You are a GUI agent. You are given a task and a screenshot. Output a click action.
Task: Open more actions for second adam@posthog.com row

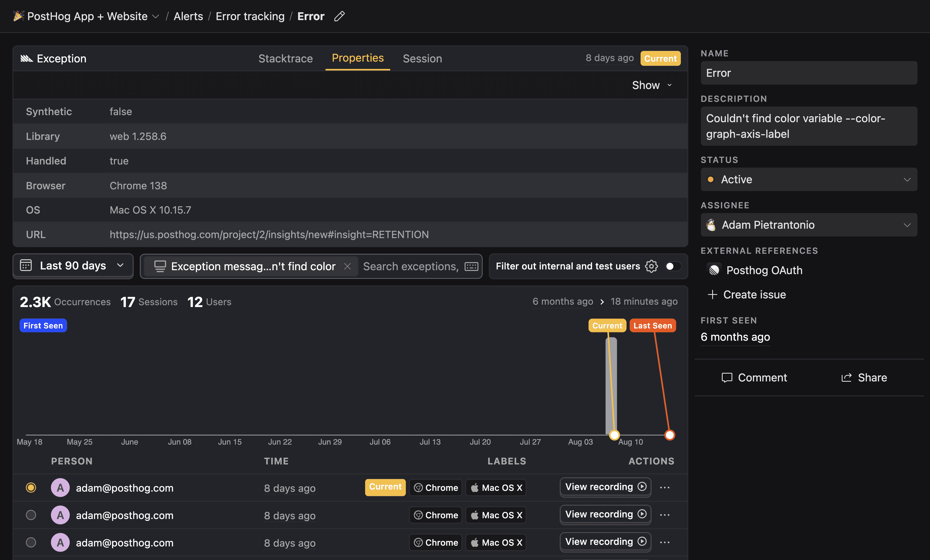pyautogui.click(x=665, y=515)
